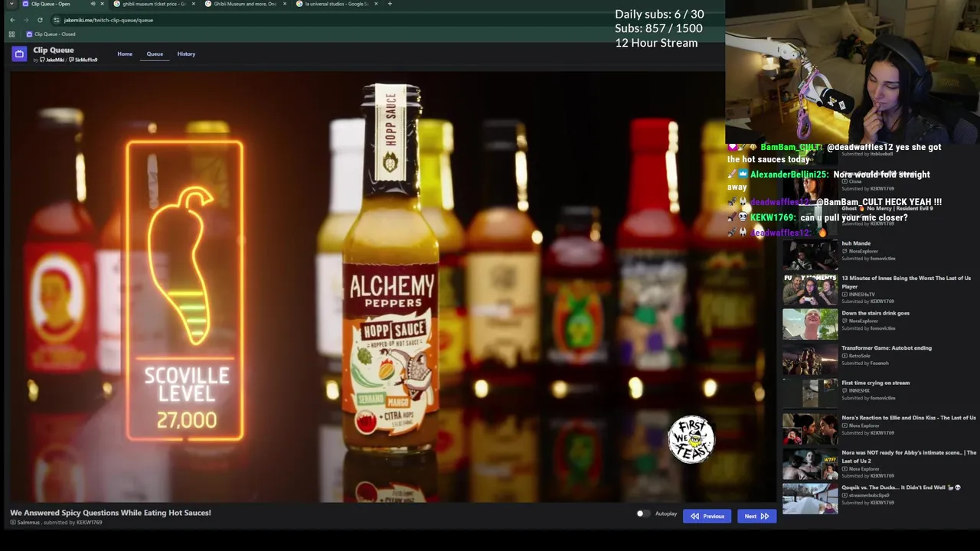The image size is (980, 551).
Task: Select the 'Qoqsik vs. The Ducks' thumbnail
Action: click(x=810, y=498)
